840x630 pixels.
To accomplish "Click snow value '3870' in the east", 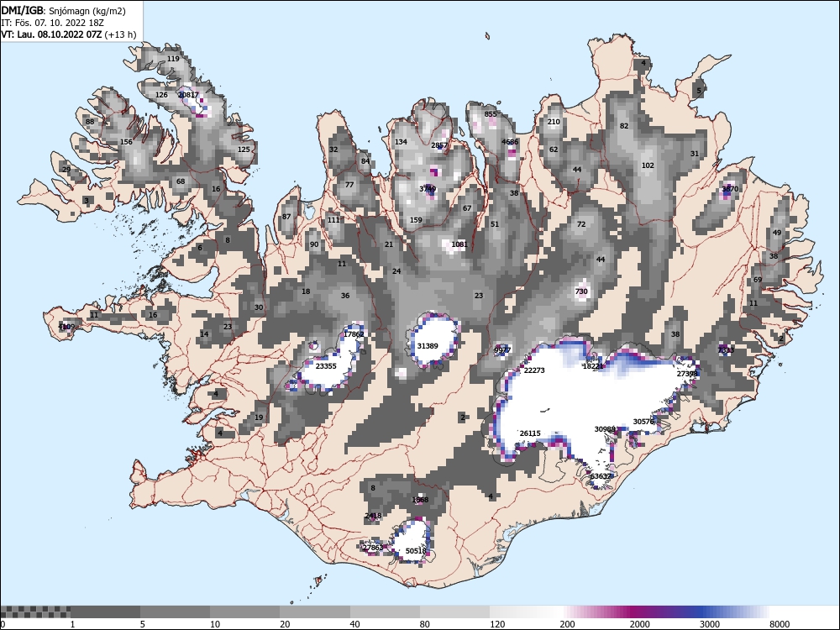I will tap(730, 188).
